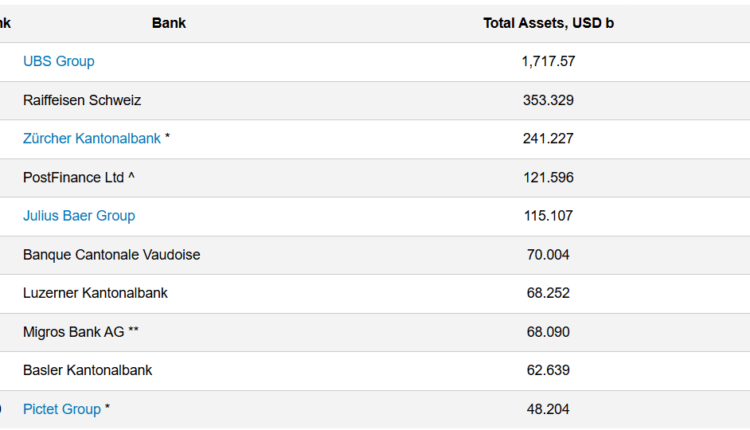Click the Bank column header

pos(169,23)
